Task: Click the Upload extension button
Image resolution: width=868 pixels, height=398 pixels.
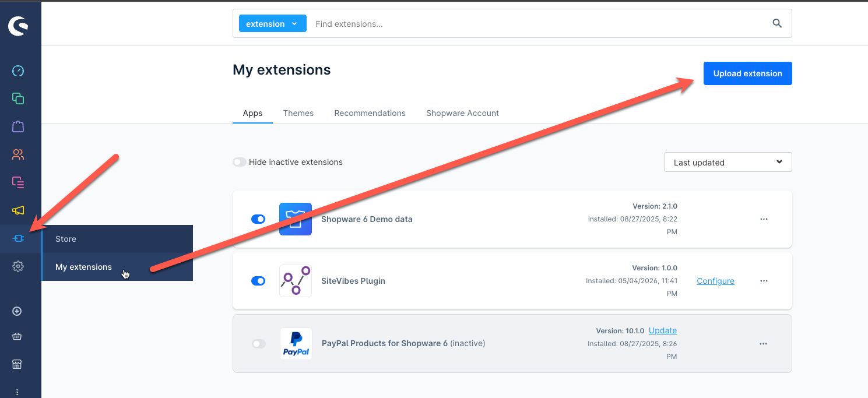Action: (748, 73)
